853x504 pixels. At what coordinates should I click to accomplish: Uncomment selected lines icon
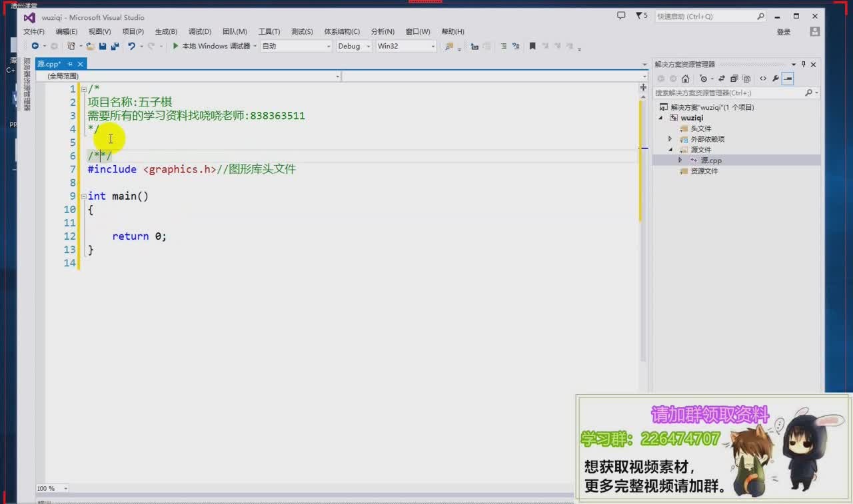[x=514, y=46]
